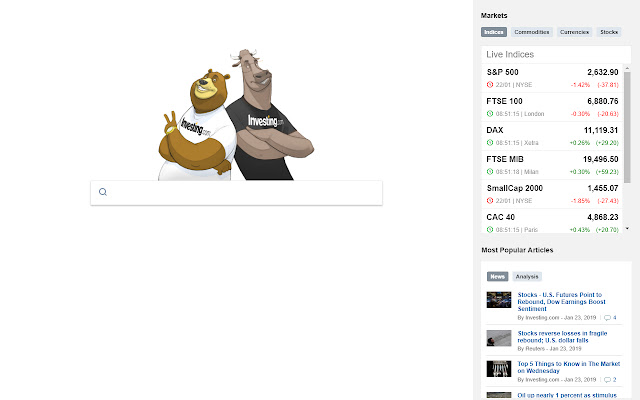640x400 pixels.
Task: Select the Stocks markets tab
Action: pyautogui.click(x=609, y=32)
